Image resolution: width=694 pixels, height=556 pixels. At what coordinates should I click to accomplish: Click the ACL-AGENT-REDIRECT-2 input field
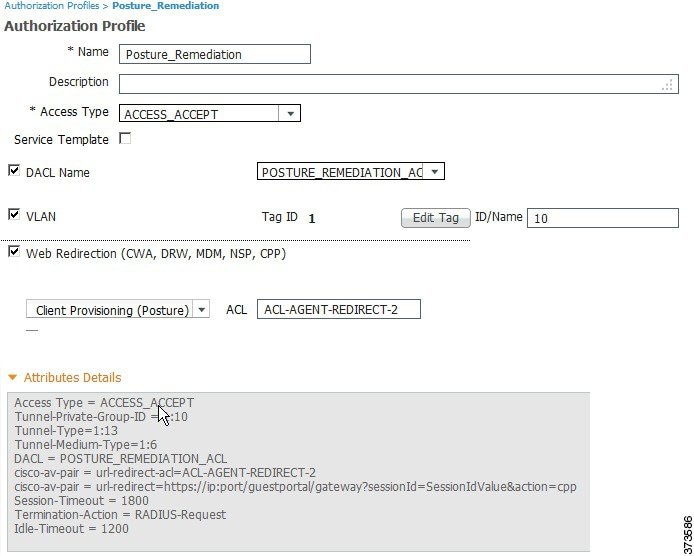(339, 309)
